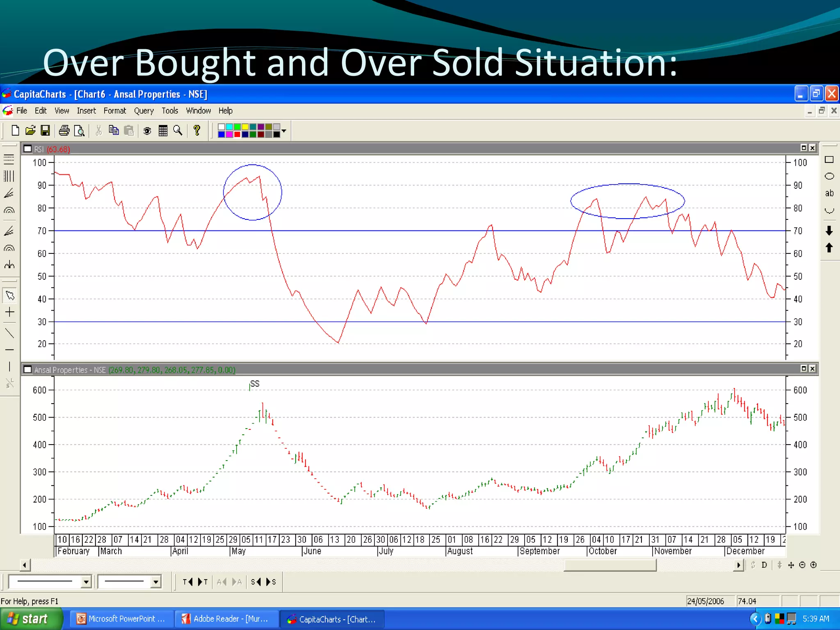
Task: Create a new chart document
Action: [15, 130]
